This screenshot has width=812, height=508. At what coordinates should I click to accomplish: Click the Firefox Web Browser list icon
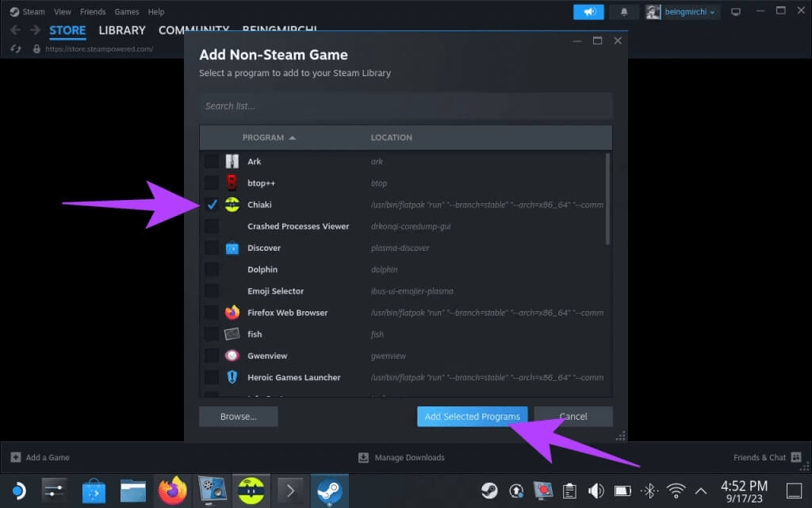pyautogui.click(x=232, y=312)
